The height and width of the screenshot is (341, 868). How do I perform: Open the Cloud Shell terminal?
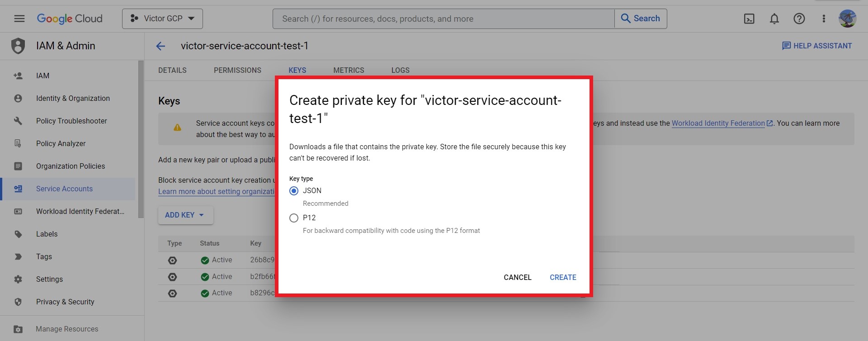(749, 19)
